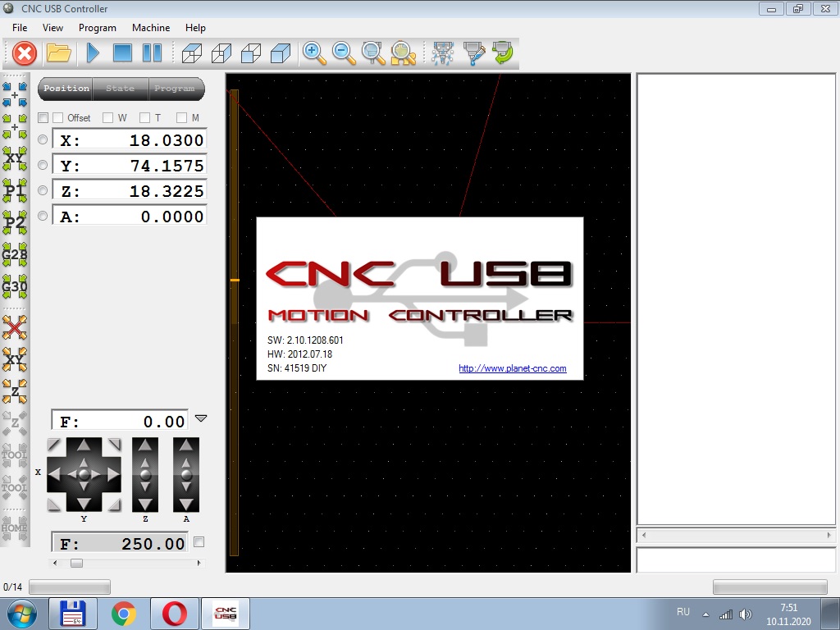This screenshot has height=630, width=840.
Task: Open the planet-cnc.com website link
Action: (512, 368)
